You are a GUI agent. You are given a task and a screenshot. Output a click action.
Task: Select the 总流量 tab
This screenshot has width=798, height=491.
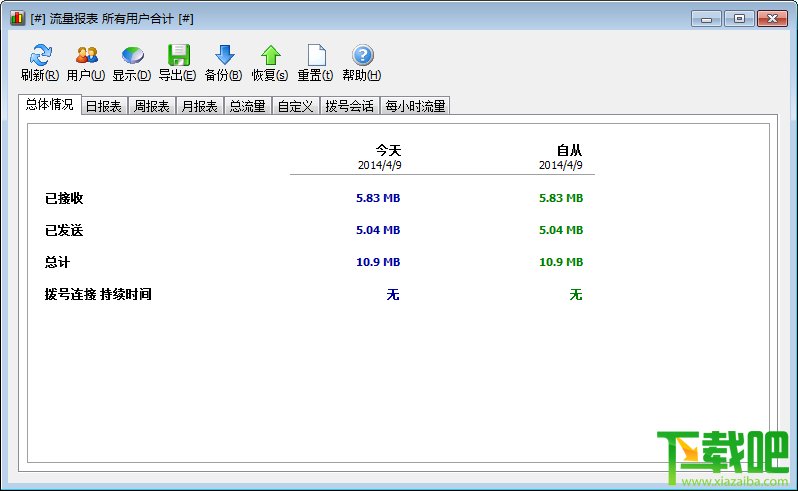coord(247,106)
